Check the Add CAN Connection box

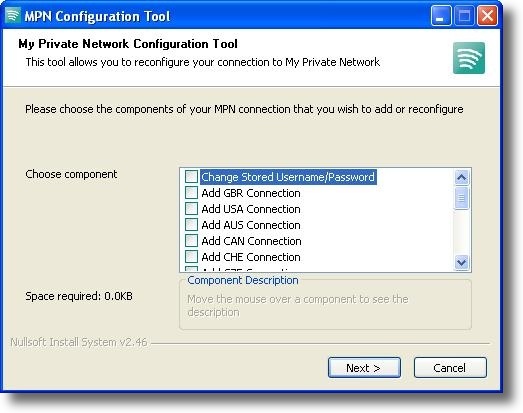pyautogui.click(x=191, y=241)
